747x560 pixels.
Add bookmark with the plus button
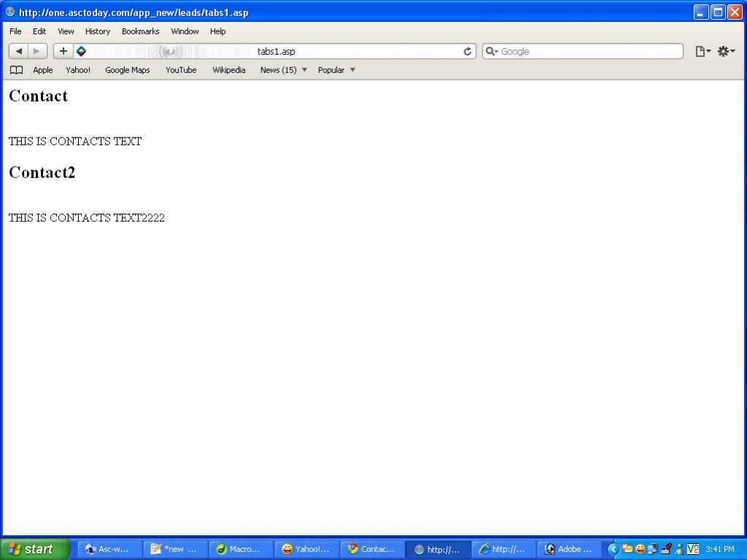(x=63, y=51)
